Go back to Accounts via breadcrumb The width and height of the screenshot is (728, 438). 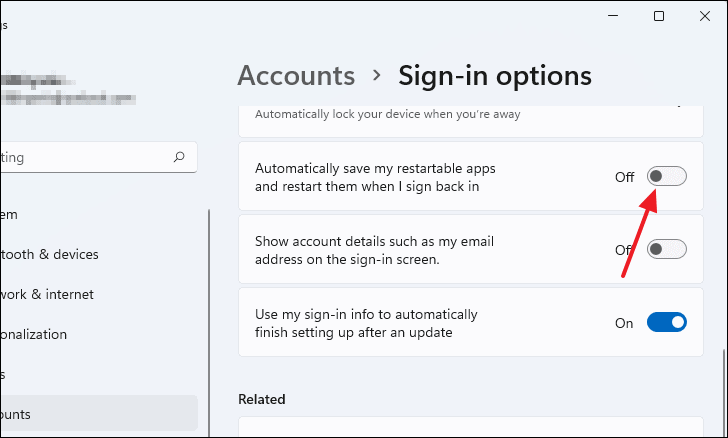point(296,75)
